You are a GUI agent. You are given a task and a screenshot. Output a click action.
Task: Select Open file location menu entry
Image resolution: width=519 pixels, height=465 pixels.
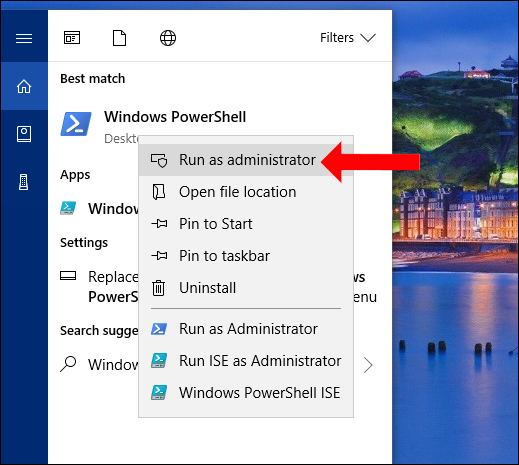(246, 192)
